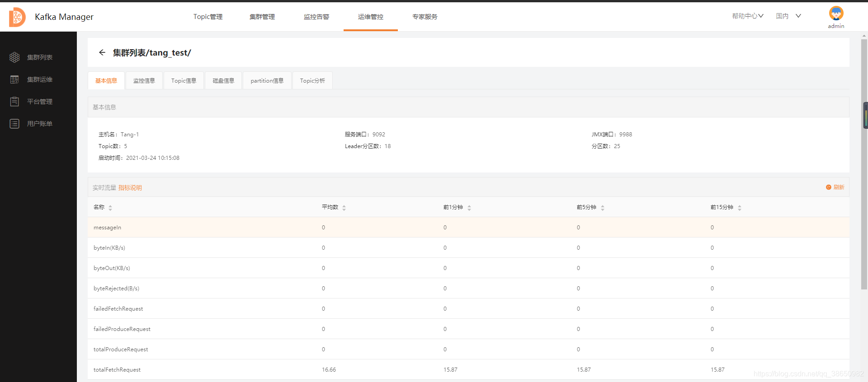Click the 前1分钟 column header text
This screenshot has height=382, width=868.
tap(453, 207)
